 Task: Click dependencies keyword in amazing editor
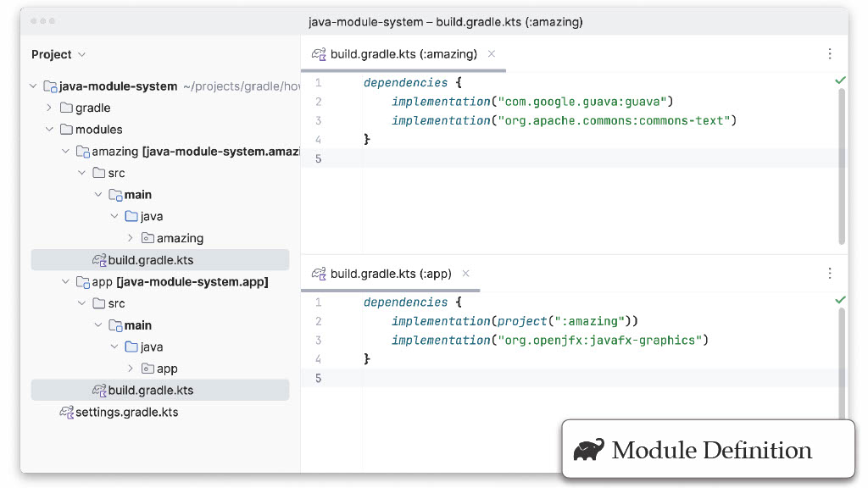405,83
